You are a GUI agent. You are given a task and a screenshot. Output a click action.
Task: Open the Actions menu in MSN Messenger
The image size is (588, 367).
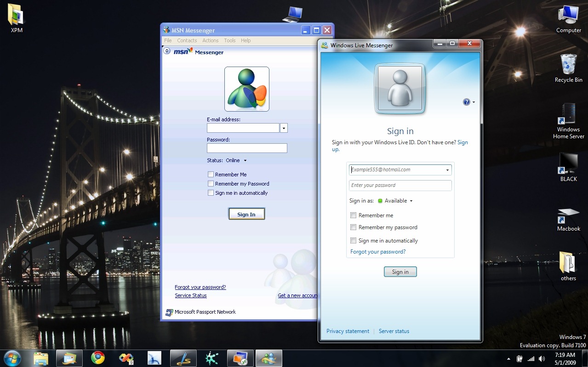[x=211, y=40]
